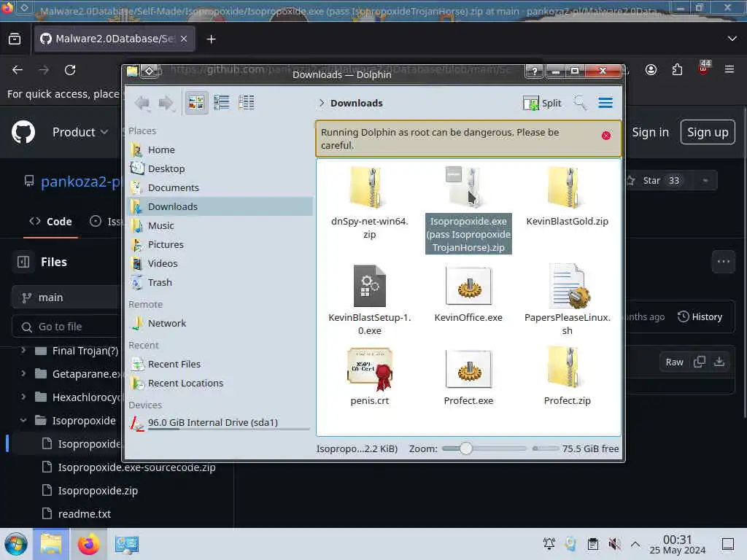Click GitHub Star button

point(659,181)
